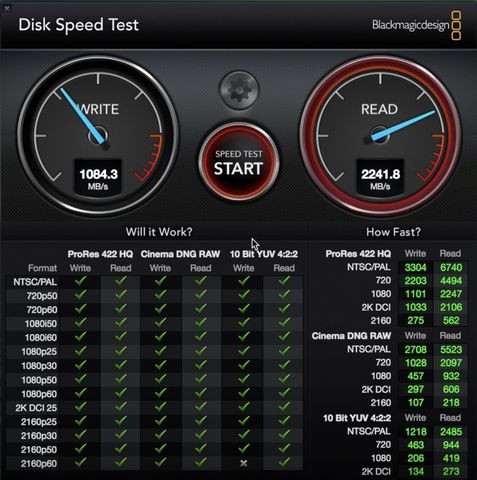The width and height of the screenshot is (477, 480).
Task: Close the Disk Speed Test window
Action: pyautogui.click(x=7, y=8)
